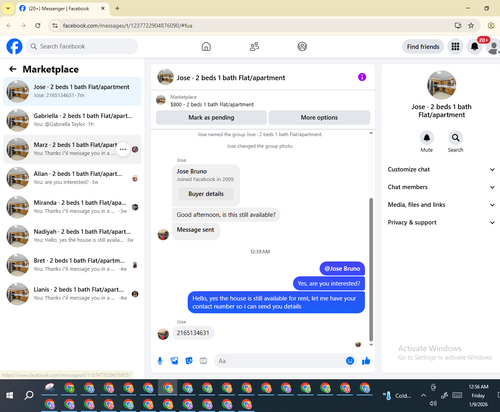Open the emoji picker in message box

point(350,361)
